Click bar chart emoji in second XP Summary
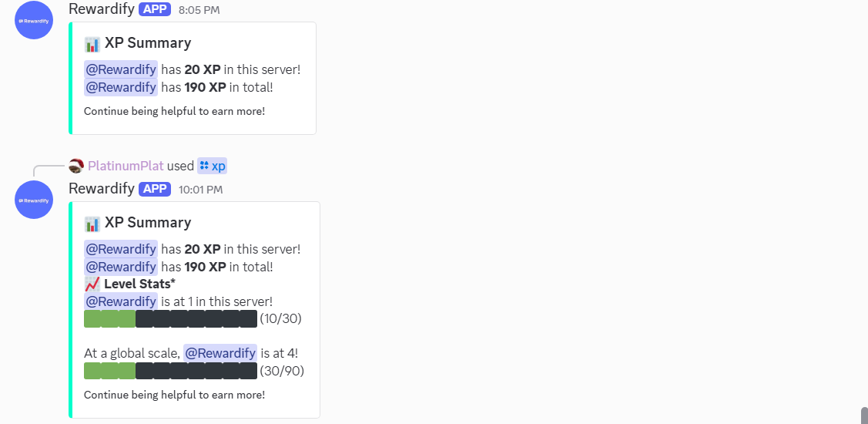This screenshot has height=424, width=868. coord(92,223)
